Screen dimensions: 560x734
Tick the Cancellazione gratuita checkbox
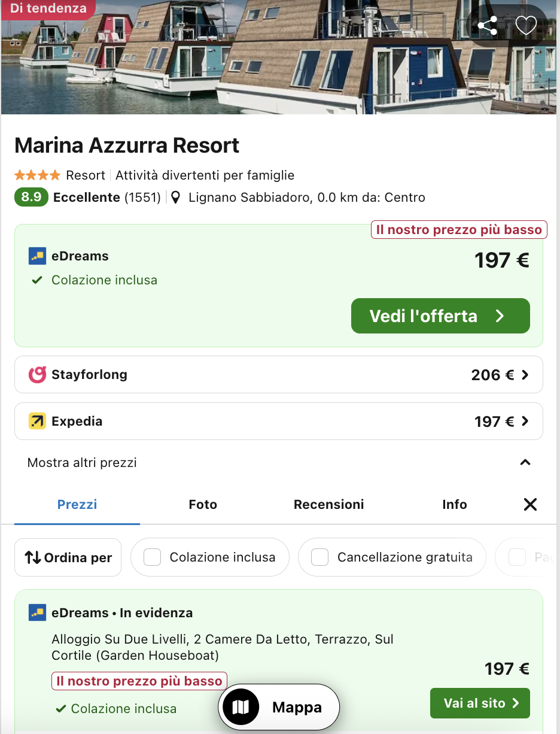pos(320,557)
